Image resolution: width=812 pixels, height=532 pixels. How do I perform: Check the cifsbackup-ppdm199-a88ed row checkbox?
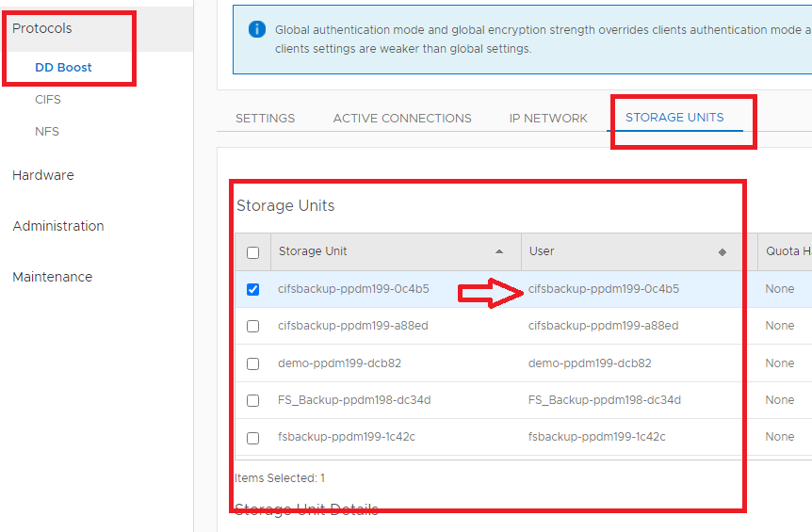(252, 327)
